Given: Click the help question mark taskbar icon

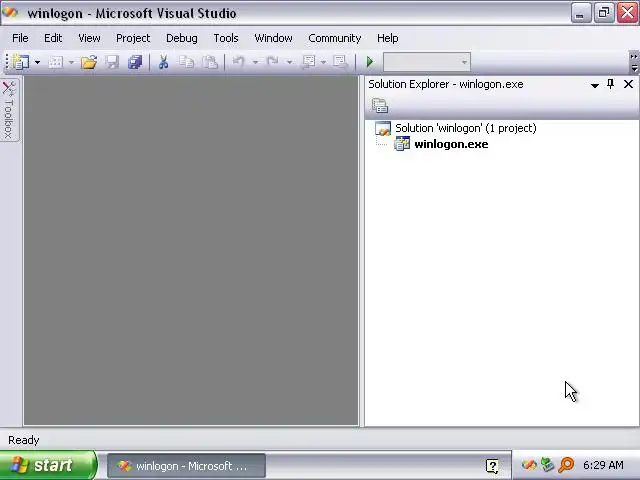Looking at the screenshot, I should click(x=492, y=466).
